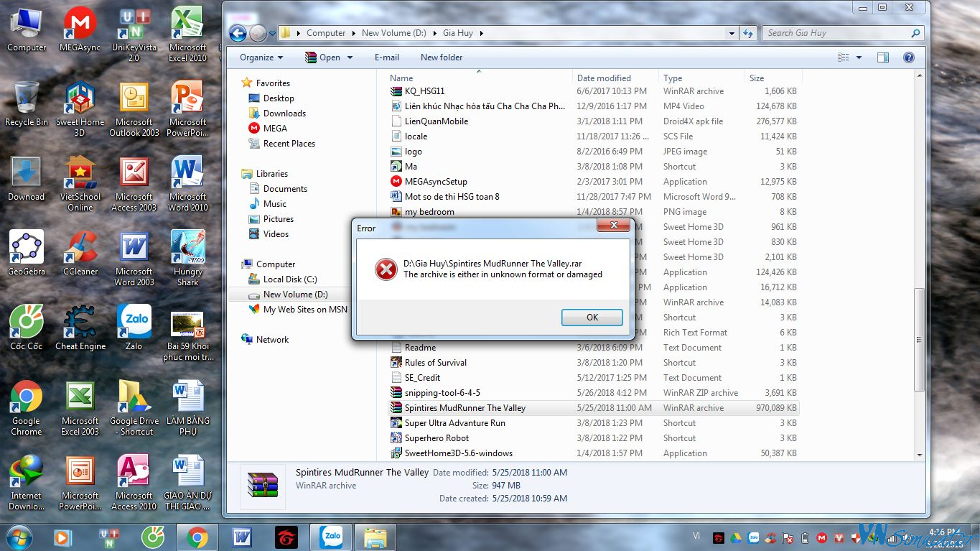The image size is (980, 551).
Task: Switch to Windows Explorer taskbar button
Action: (x=375, y=537)
